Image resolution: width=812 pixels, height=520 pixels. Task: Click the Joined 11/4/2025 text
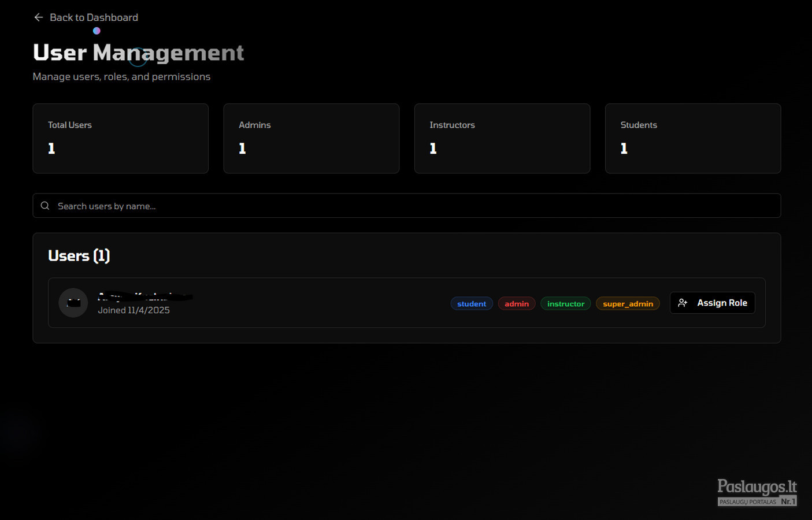(134, 310)
